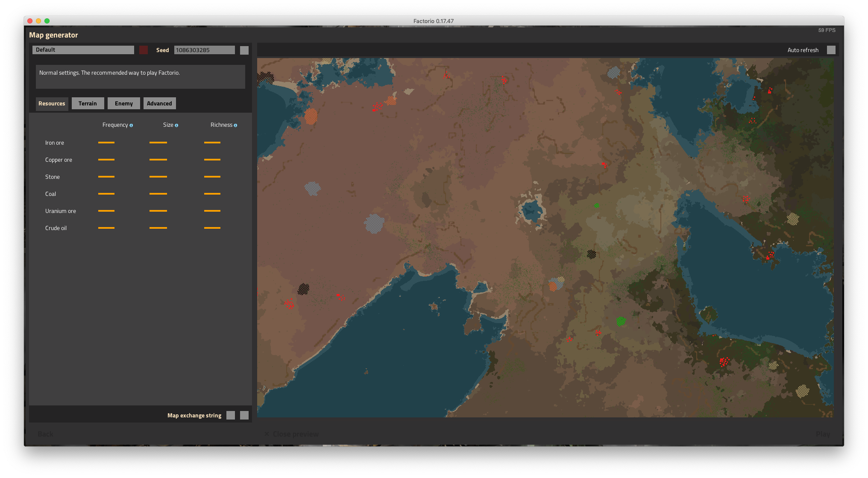Set the Stone frequency slider
This screenshot has width=868, height=478.
pyautogui.click(x=106, y=177)
